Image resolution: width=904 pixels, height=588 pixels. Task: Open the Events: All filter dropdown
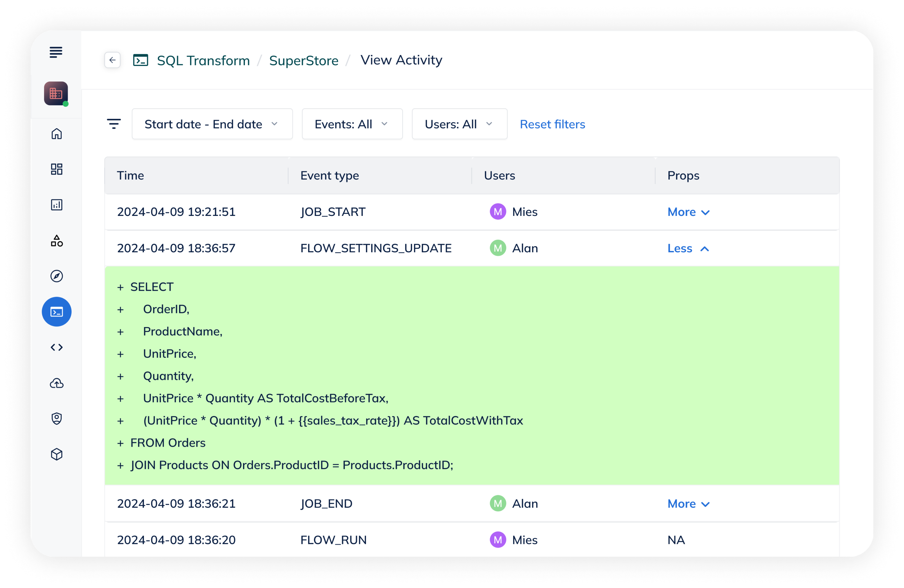[x=352, y=124]
